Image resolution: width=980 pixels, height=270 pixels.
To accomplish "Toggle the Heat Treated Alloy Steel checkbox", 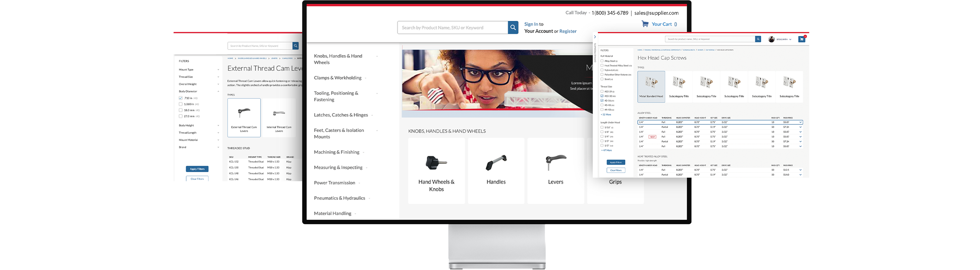I will (x=602, y=66).
